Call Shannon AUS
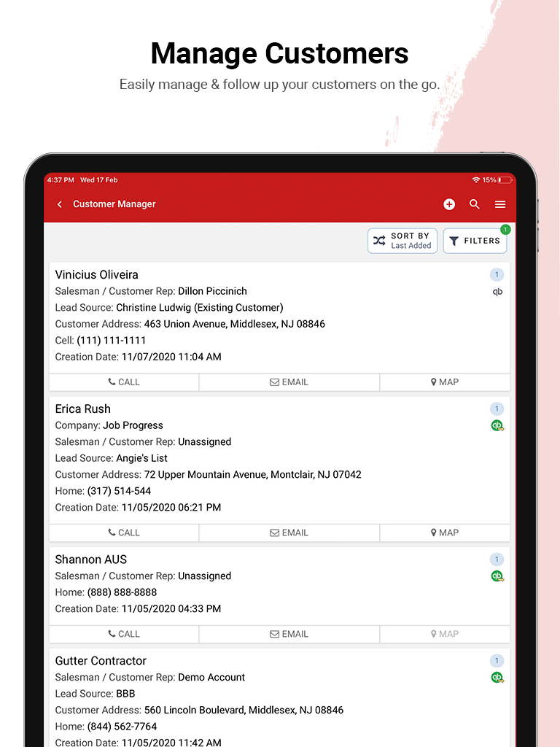This screenshot has height=747, width=560. (124, 634)
